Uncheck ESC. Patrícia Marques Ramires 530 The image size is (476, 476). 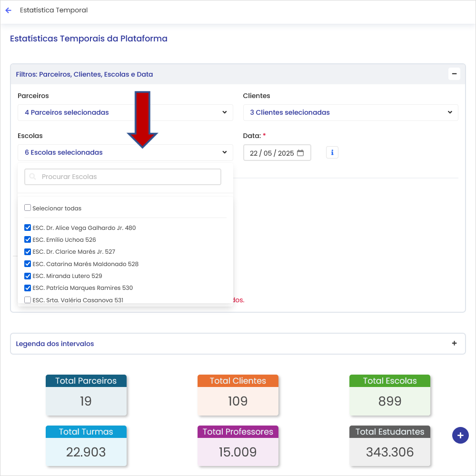tap(28, 288)
